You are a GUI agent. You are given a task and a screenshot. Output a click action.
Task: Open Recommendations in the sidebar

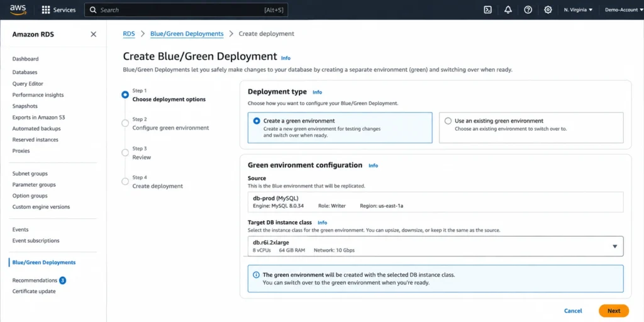pos(35,280)
